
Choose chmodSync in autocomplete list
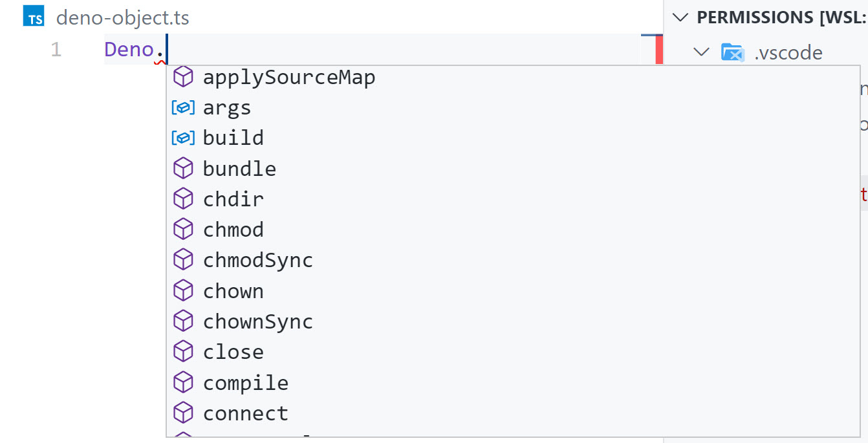(258, 260)
